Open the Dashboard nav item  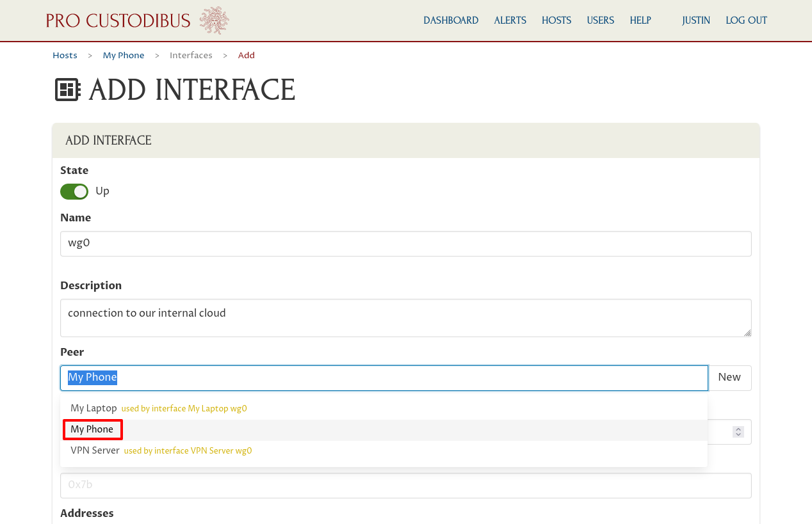click(451, 20)
